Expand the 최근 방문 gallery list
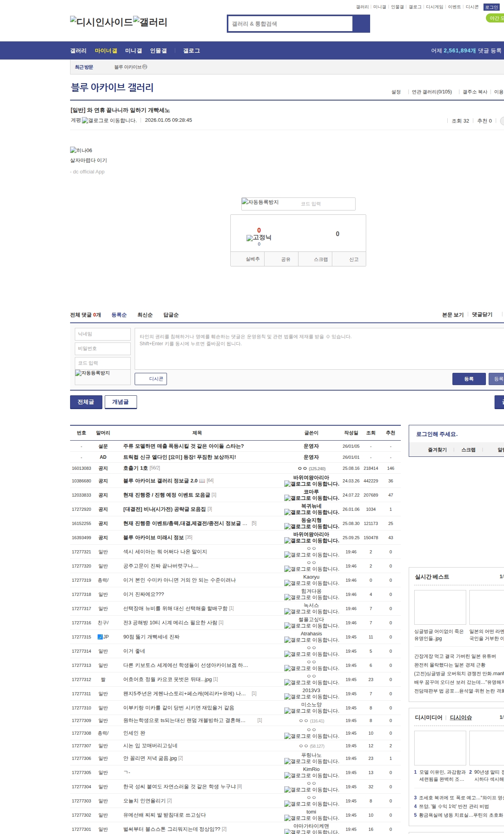 (x=84, y=67)
